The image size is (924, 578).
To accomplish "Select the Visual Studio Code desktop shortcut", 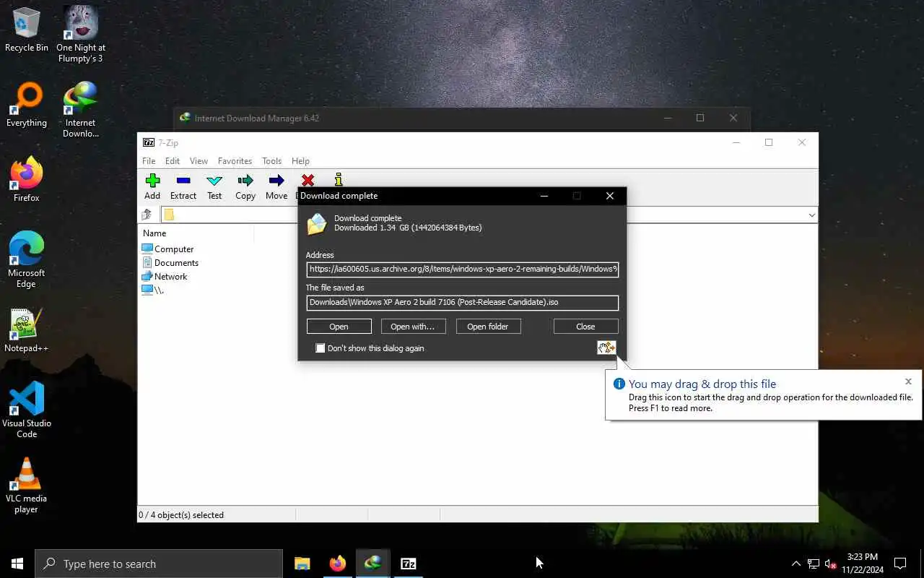I will pyautogui.click(x=27, y=410).
